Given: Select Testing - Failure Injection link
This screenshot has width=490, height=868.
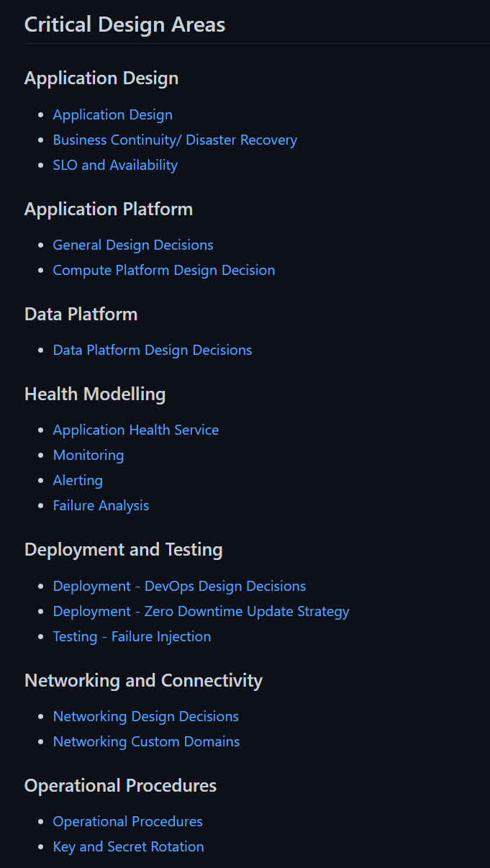Looking at the screenshot, I should pyautogui.click(x=132, y=636).
